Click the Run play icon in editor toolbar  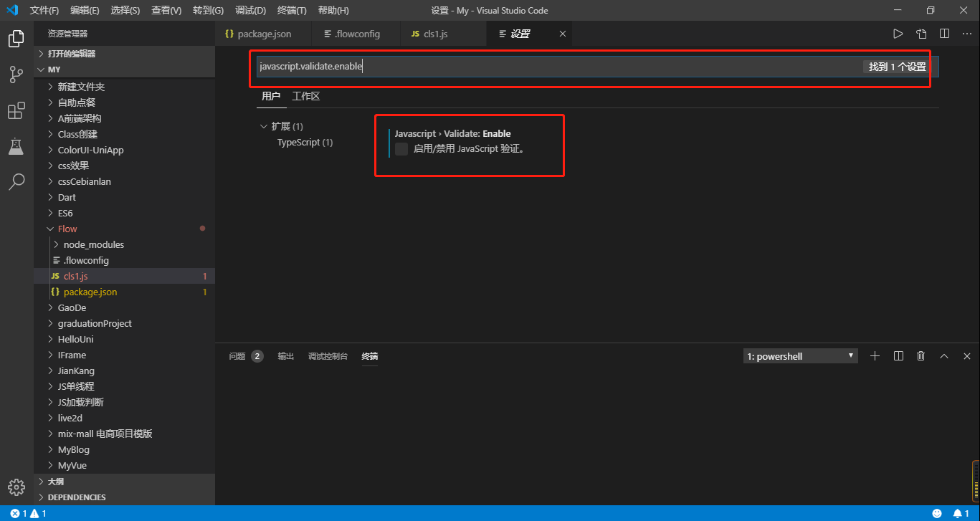tap(898, 34)
